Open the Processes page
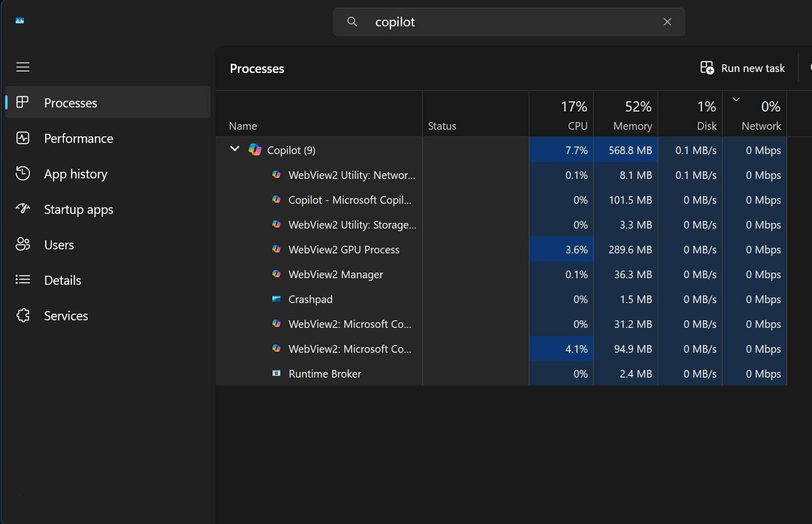Screen dimensions: 812x524 [108, 102]
